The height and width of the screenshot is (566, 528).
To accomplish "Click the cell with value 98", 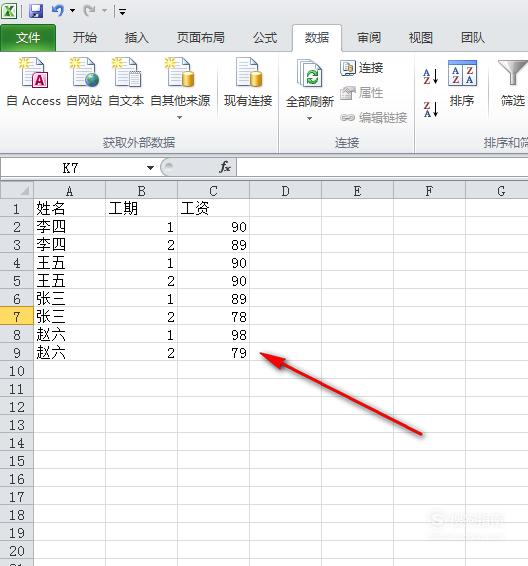I will (x=213, y=335).
